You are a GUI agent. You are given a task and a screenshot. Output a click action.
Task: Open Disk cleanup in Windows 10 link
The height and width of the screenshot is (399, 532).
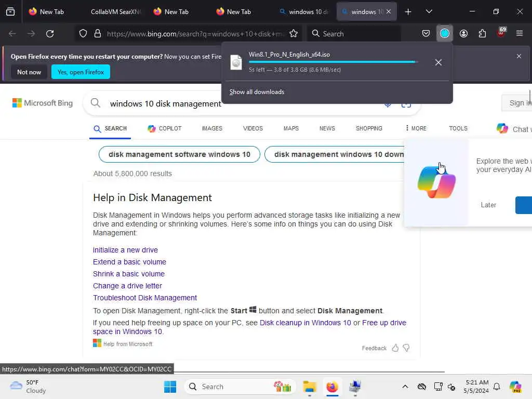click(305, 323)
